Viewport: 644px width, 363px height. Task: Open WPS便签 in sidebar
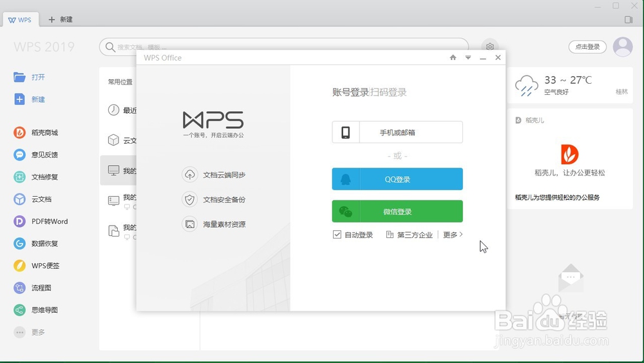[x=37, y=266]
